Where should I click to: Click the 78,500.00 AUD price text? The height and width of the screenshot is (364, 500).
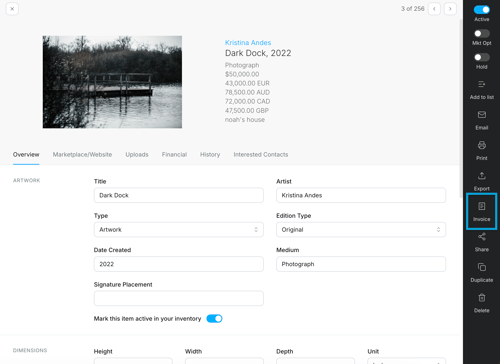(x=247, y=92)
